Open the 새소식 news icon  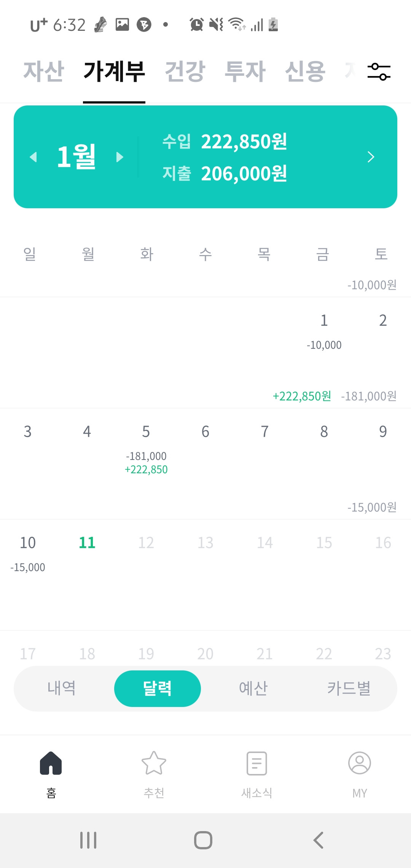coord(257,763)
